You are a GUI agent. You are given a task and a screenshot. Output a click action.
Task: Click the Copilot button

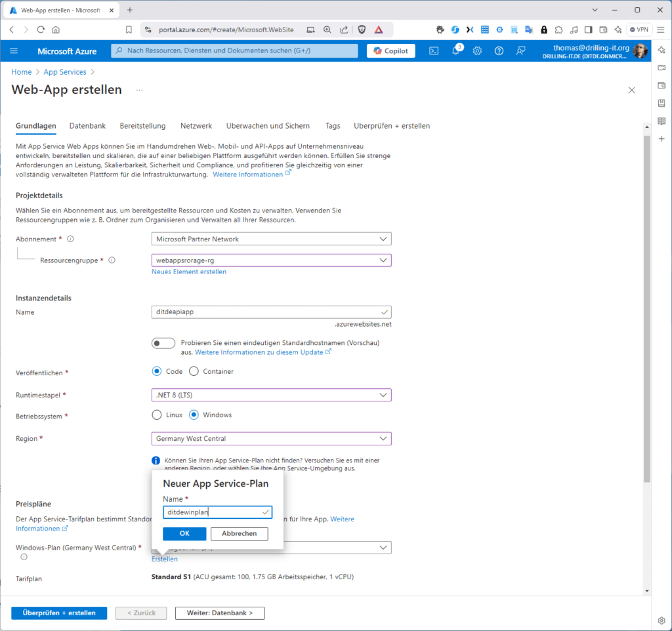[x=391, y=51]
